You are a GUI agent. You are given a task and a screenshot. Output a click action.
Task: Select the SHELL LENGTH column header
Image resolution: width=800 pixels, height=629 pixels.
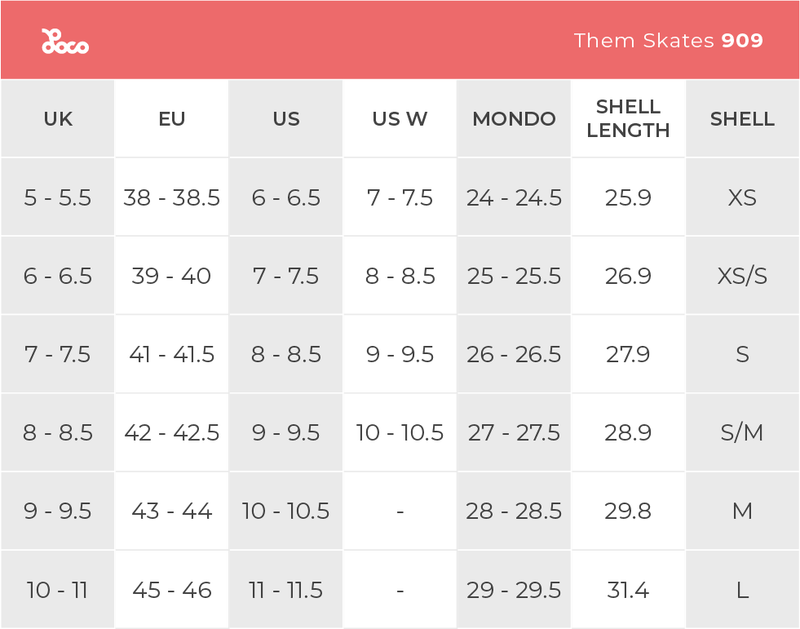tap(628, 118)
